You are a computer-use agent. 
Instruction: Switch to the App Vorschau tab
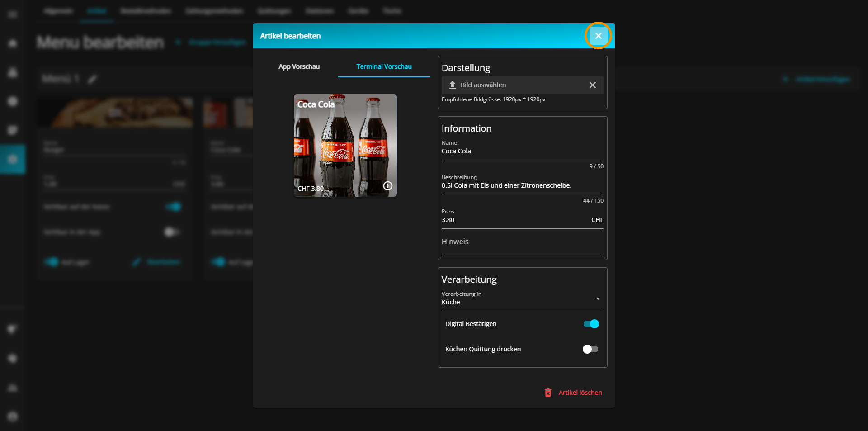pyautogui.click(x=299, y=66)
